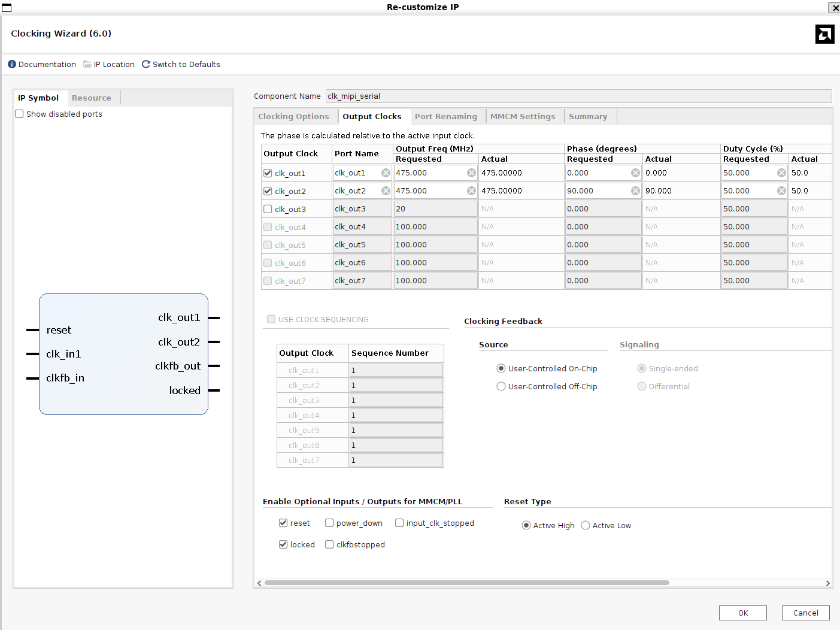This screenshot has height=630, width=840.
Task: Click the Component Name text field
Action: point(578,96)
